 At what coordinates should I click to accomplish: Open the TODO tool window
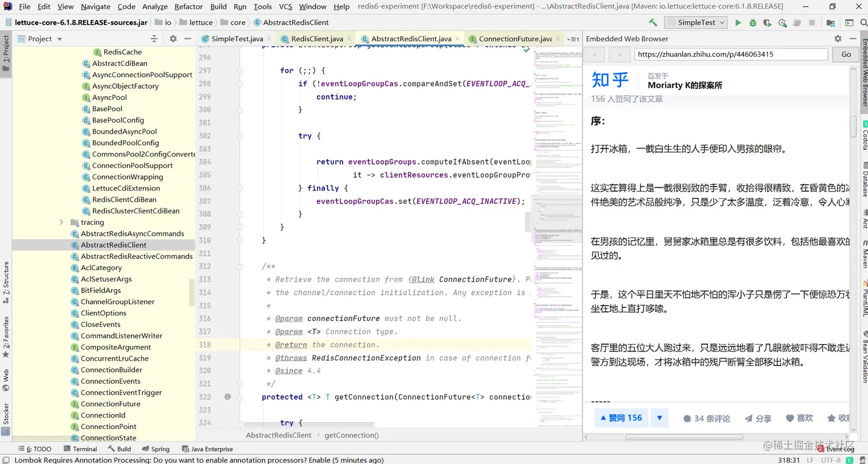(x=35, y=449)
